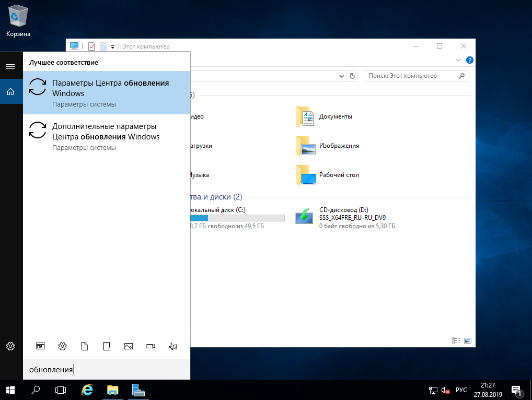
Task: Expand the Explorer ribbon chevron
Action: point(458,60)
